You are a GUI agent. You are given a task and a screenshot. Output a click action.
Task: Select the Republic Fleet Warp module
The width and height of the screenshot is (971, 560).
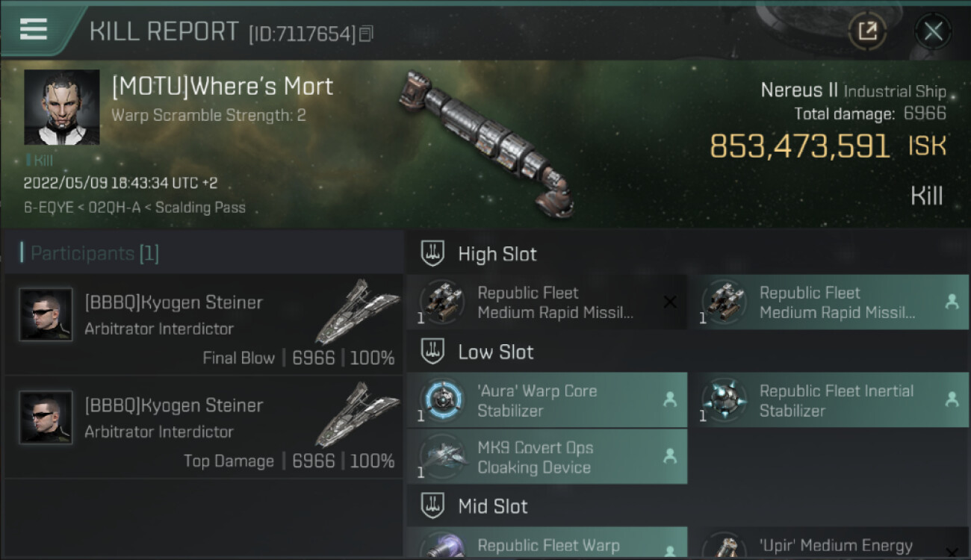(547, 547)
